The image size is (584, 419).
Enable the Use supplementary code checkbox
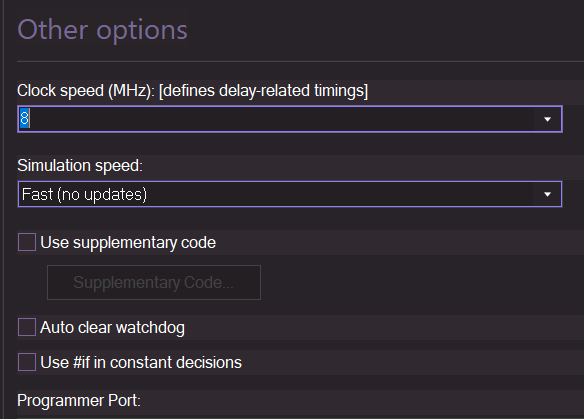(27, 242)
